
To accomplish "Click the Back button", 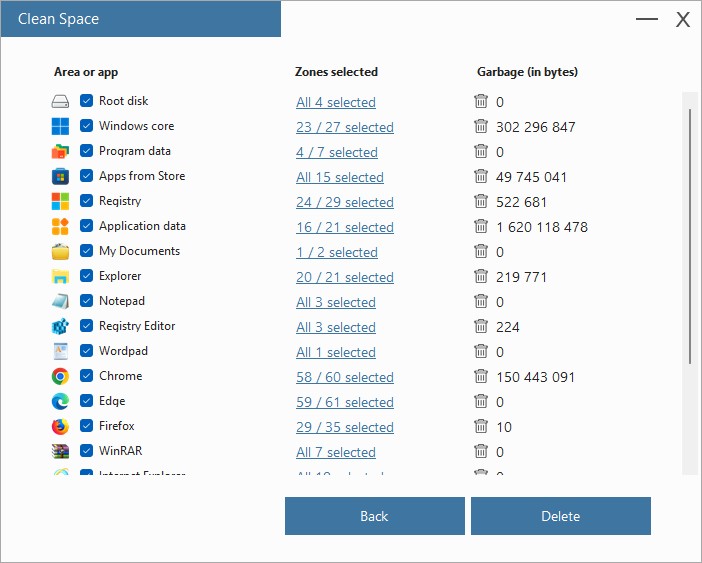I will click(x=375, y=516).
